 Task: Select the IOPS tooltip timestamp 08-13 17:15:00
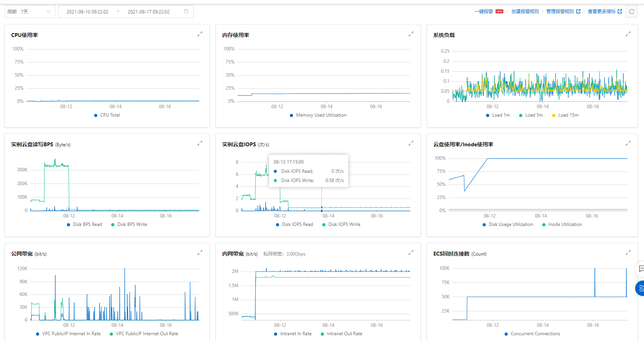tap(289, 162)
